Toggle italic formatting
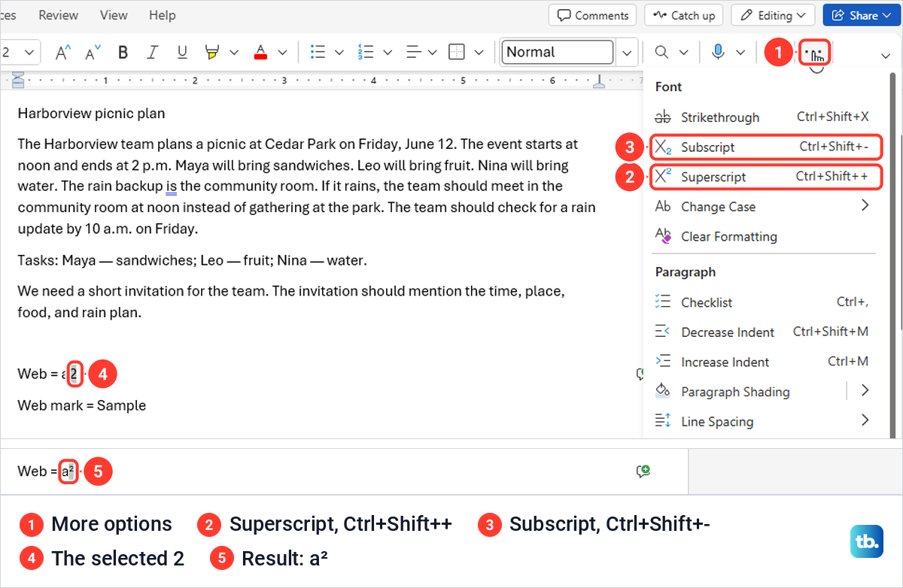Screen dimensions: 903x588 tap(153, 52)
